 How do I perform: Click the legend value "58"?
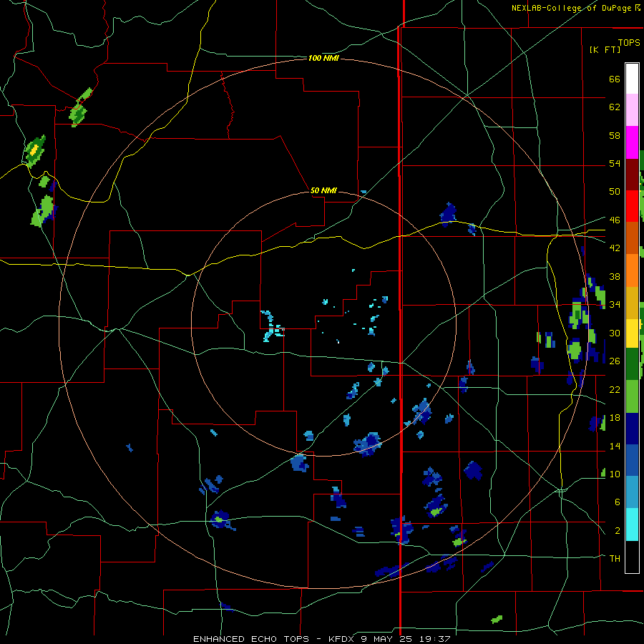(x=615, y=135)
